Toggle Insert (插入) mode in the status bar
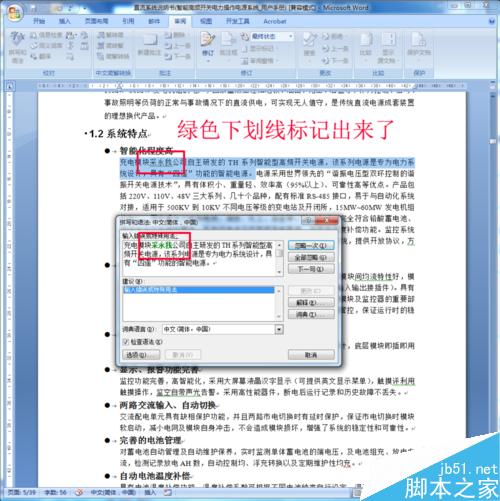The image size is (500, 501). click(x=150, y=492)
